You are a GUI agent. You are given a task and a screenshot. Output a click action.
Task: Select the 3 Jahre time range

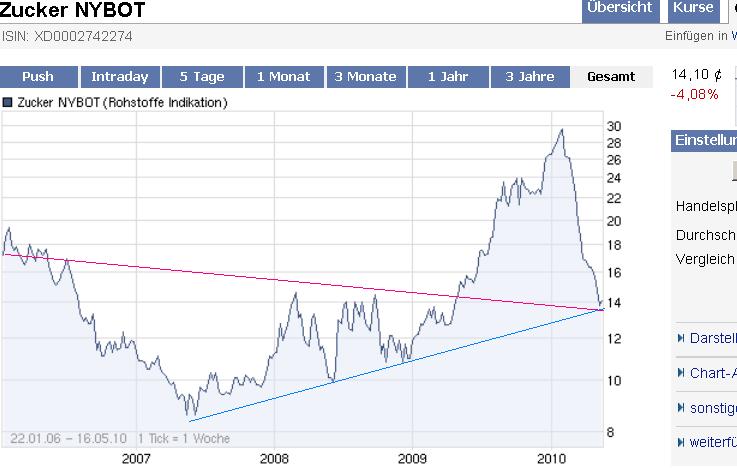click(528, 77)
